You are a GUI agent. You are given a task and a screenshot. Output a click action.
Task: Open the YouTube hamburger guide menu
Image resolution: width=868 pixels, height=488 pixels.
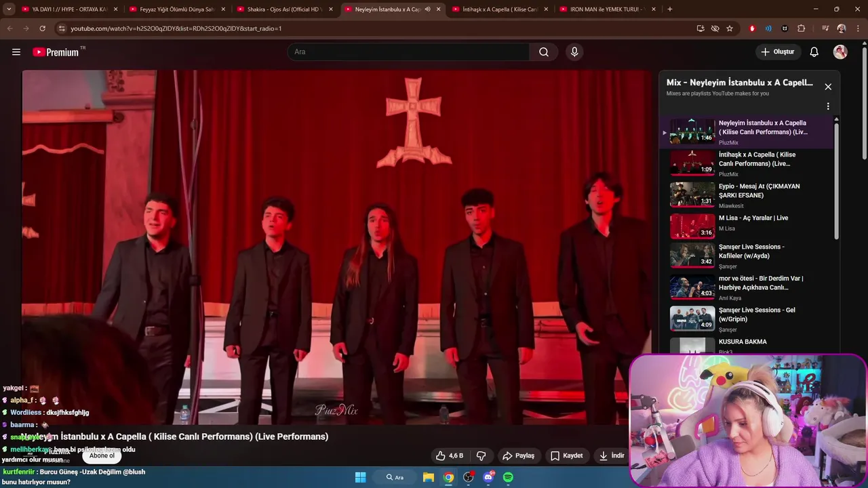coord(16,52)
